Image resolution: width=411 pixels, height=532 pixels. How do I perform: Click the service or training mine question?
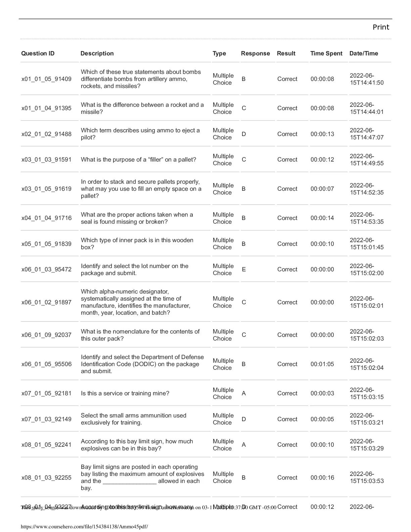coord(125,393)
